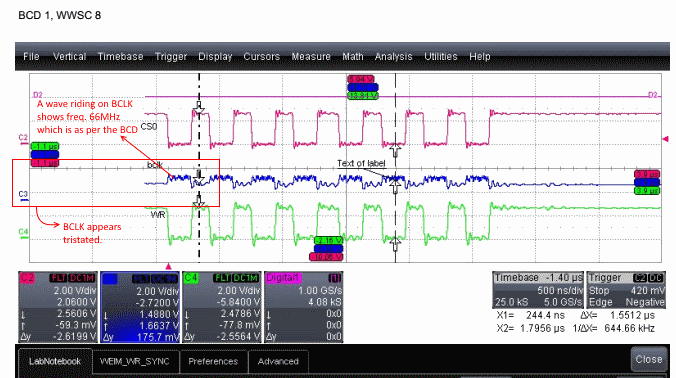Open the Digital1 descriptor box
This screenshot has height=378, width=676.
click(304, 307)
